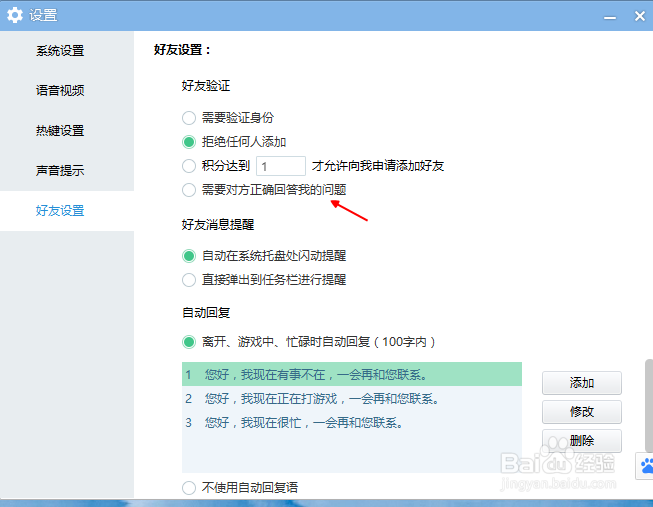The image size is (653, 507).
Task: Select the 声音提示 tab
Action: [60, 170]
